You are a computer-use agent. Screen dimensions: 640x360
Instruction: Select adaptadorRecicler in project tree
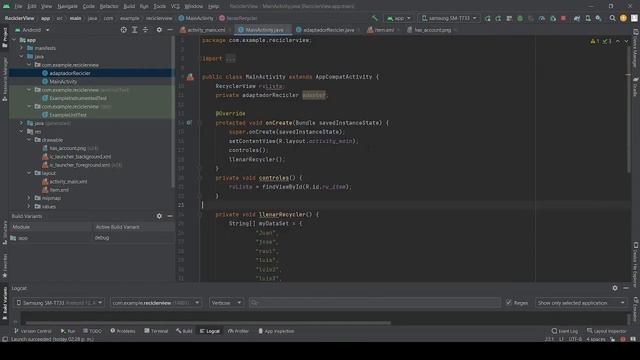(x=70, y=73)
